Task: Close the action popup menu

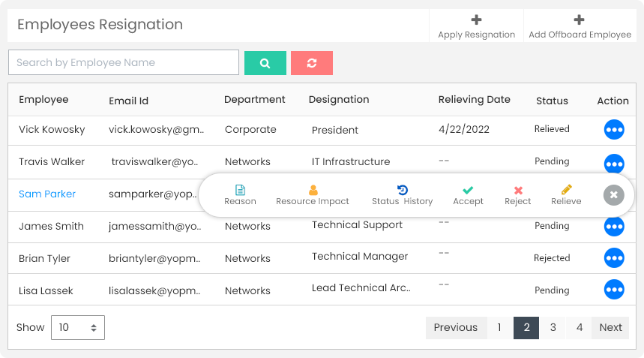Action: click(613, 195)
